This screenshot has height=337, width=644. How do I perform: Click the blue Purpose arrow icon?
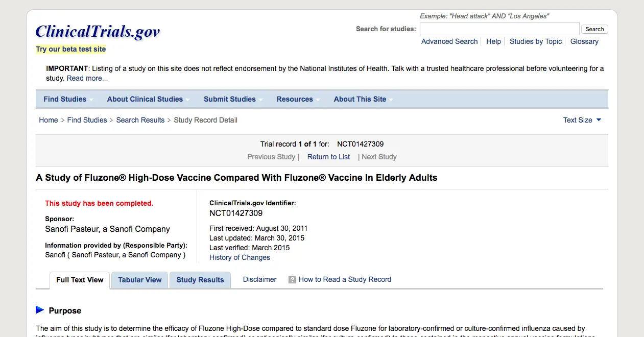40,310
